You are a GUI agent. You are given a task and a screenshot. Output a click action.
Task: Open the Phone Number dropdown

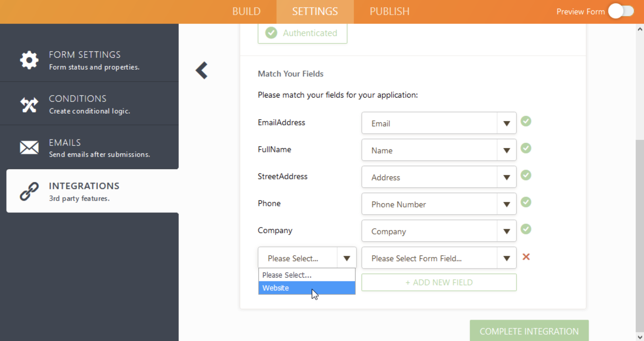click(x=506, y=204)
